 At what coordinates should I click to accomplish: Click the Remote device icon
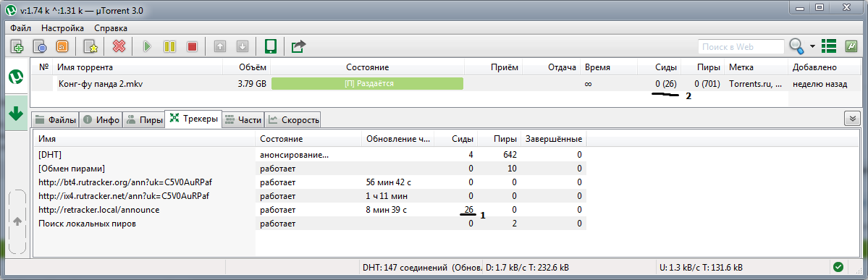(270, 46)
